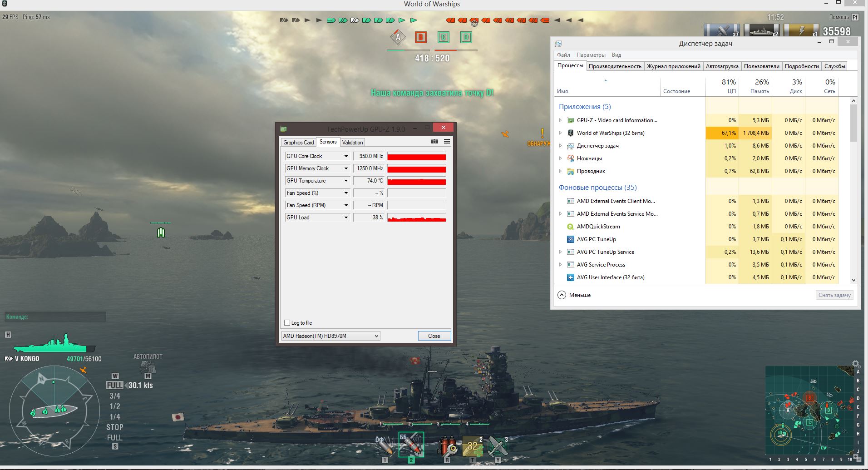
Task: Click the Проводник folder icon
Action: click(571, 171)
